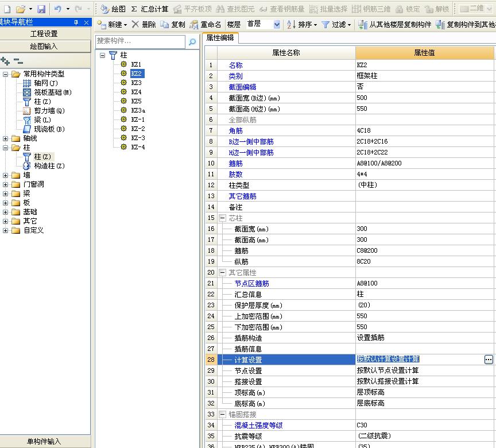The width and height of the screenshot is (496, 448).
Task: Click the 节点设置 value cell
Action: [424, 370]
